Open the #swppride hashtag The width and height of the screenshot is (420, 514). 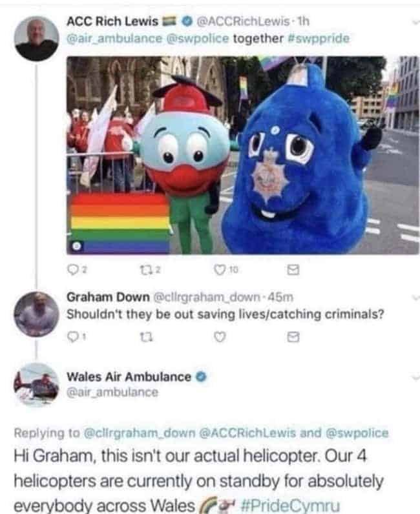[x=319, y=38]
